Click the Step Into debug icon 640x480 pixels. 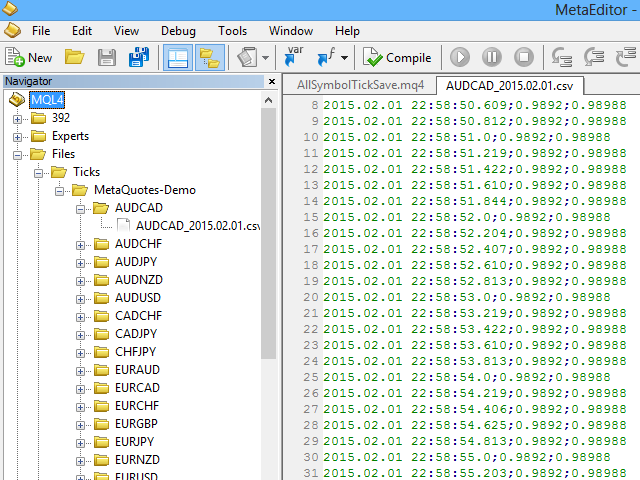point(562,57)
